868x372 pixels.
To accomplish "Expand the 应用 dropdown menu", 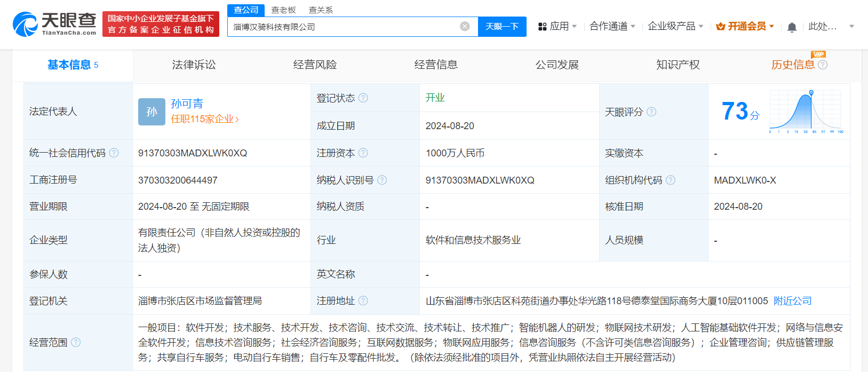I will [558, 27].
